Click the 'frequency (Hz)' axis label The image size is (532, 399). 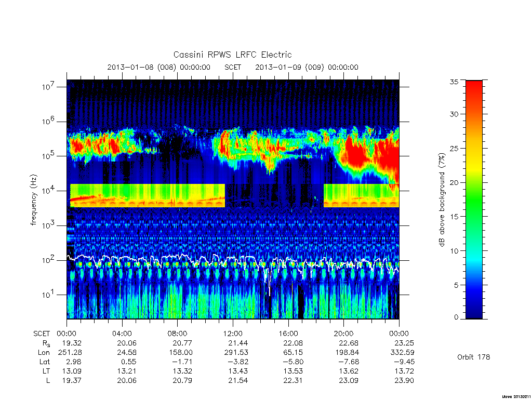(x=33, y=200)
